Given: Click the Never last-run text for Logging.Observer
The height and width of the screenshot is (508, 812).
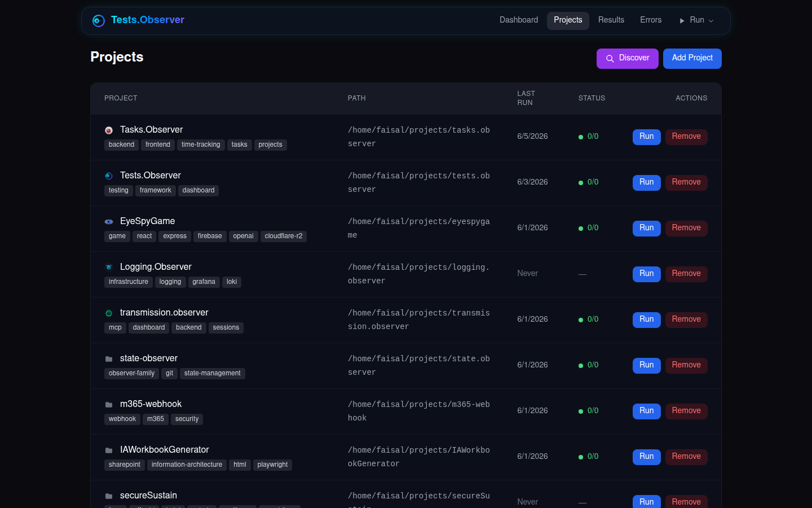Looking at the screenshot, I should (527, 274).
